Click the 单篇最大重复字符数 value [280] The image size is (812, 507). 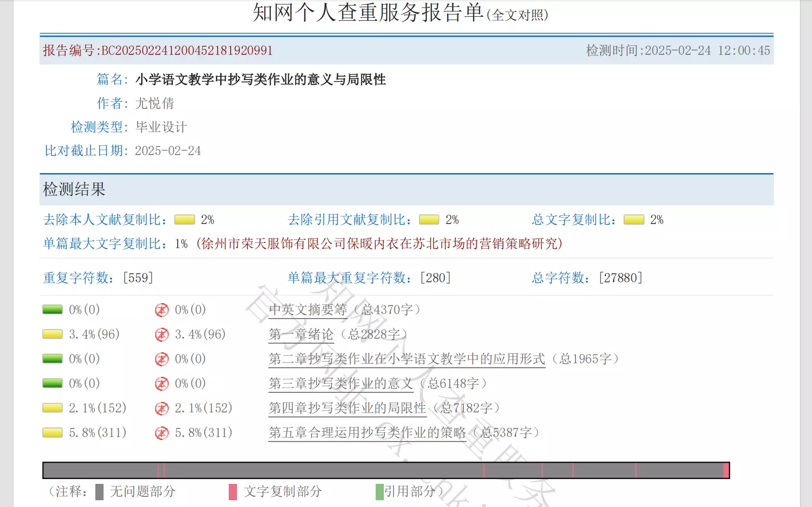435,278
